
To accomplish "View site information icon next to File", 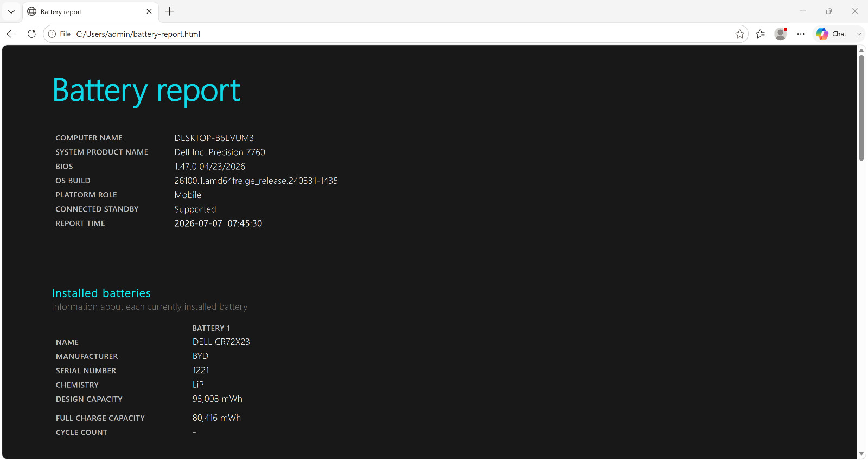I will point(52,34).
